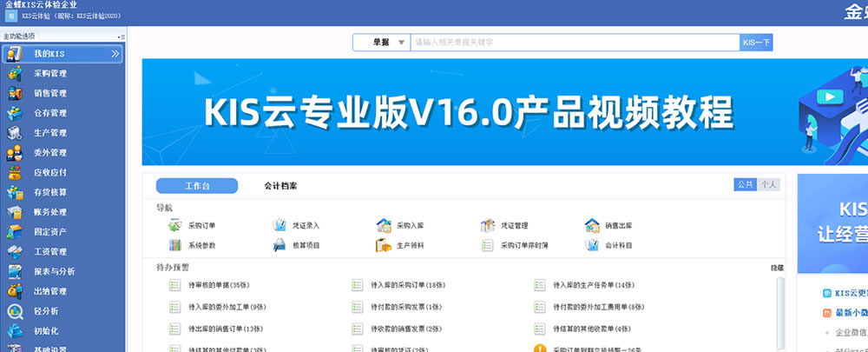Click the 生产领料 navigation icon

(x=384, y=245)
